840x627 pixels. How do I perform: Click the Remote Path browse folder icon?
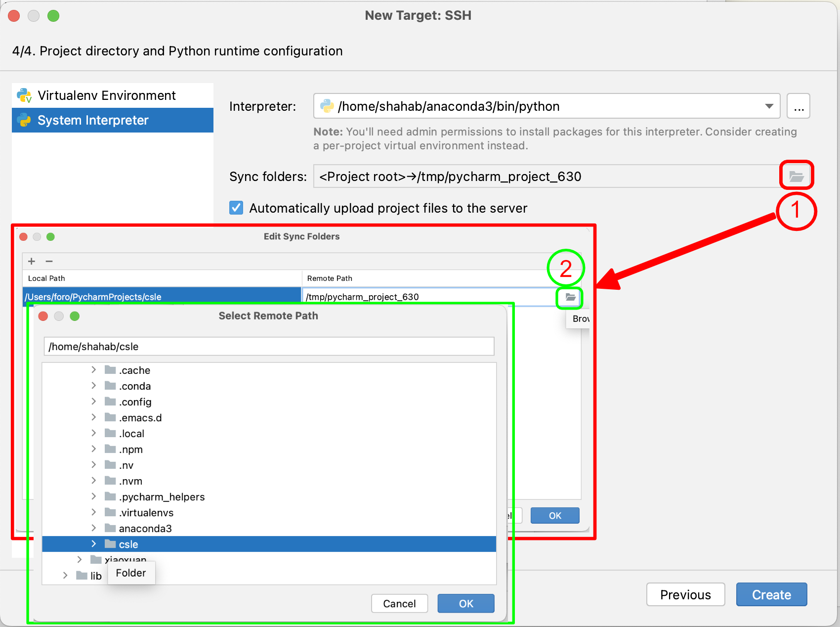pos(570,297)
